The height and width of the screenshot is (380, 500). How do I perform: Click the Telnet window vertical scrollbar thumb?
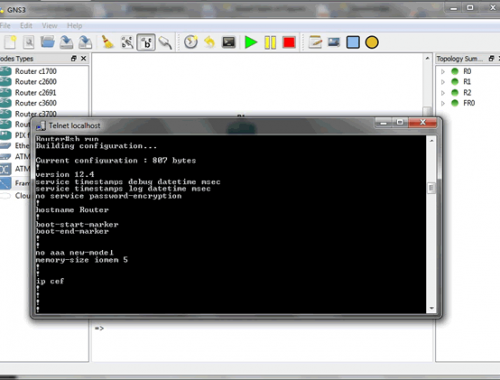point(431,188)
